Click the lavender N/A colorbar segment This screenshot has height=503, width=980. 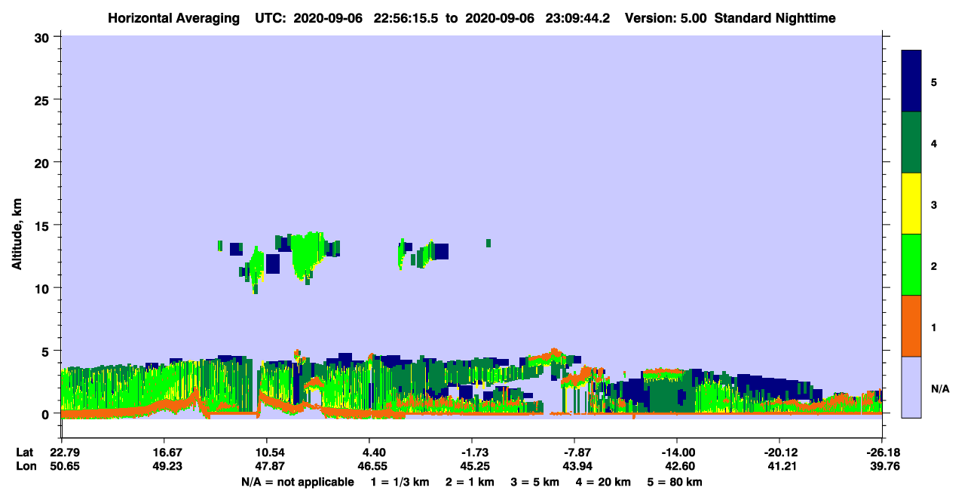tap(911, 387)
